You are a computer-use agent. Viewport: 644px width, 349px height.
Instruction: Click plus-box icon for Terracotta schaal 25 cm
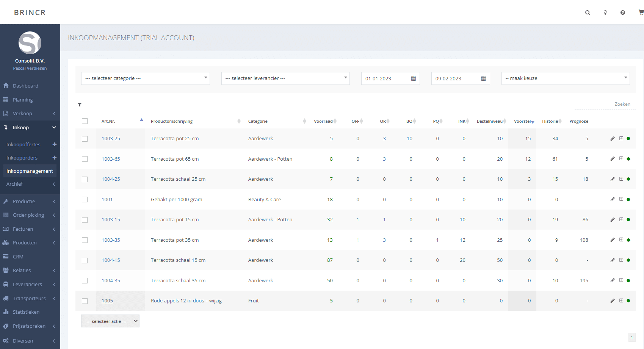click(x=621, y=179)
